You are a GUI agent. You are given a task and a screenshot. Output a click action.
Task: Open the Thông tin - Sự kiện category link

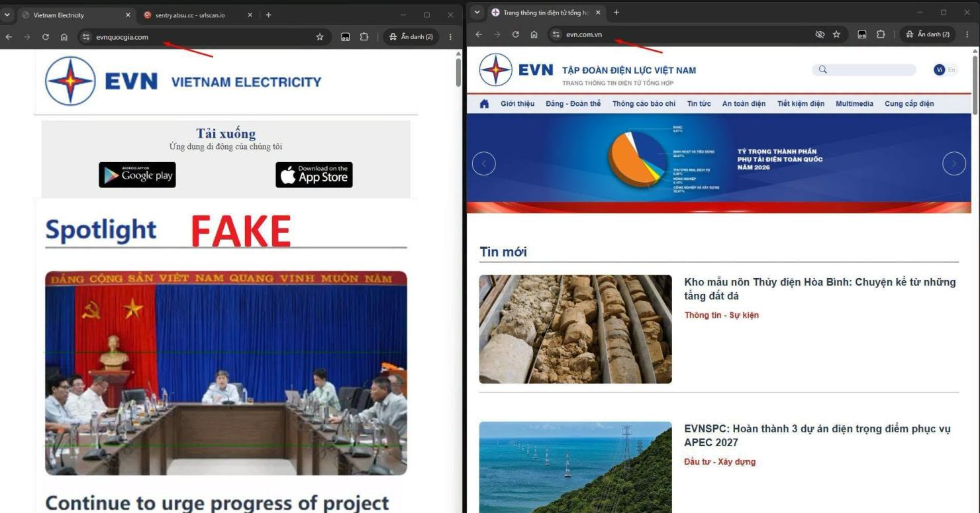coord(721,315)
